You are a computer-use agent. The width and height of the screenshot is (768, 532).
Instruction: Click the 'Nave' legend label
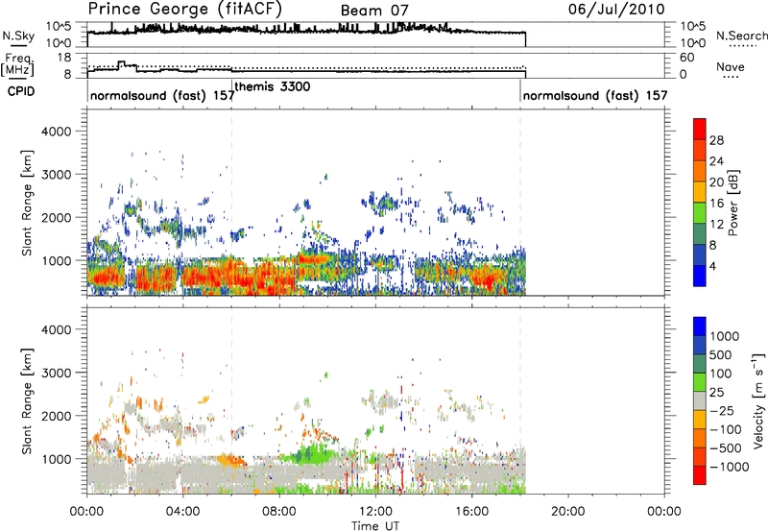tap(731, 66)
